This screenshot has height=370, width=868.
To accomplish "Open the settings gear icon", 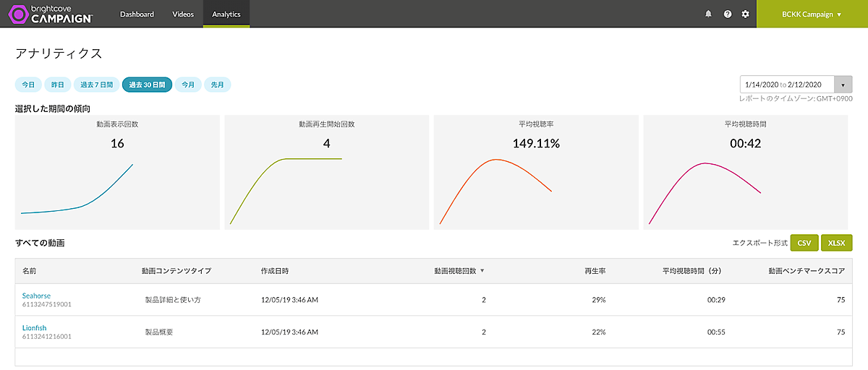I will pos(746,14).
